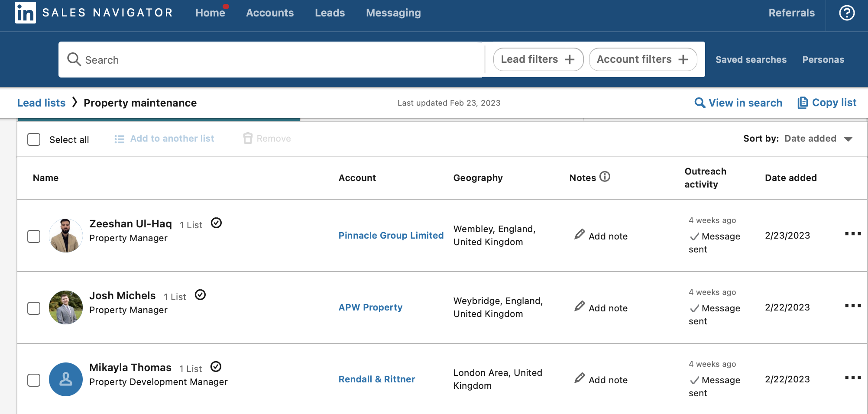Go back to Lead lists
Image resolution: width=868 pixels, height=414 pixels.
[x=41, y=103]
